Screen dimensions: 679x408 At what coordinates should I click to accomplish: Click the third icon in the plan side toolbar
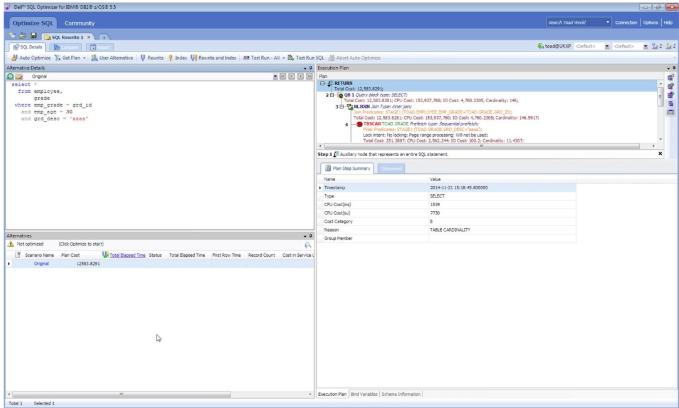coord(670,95)
